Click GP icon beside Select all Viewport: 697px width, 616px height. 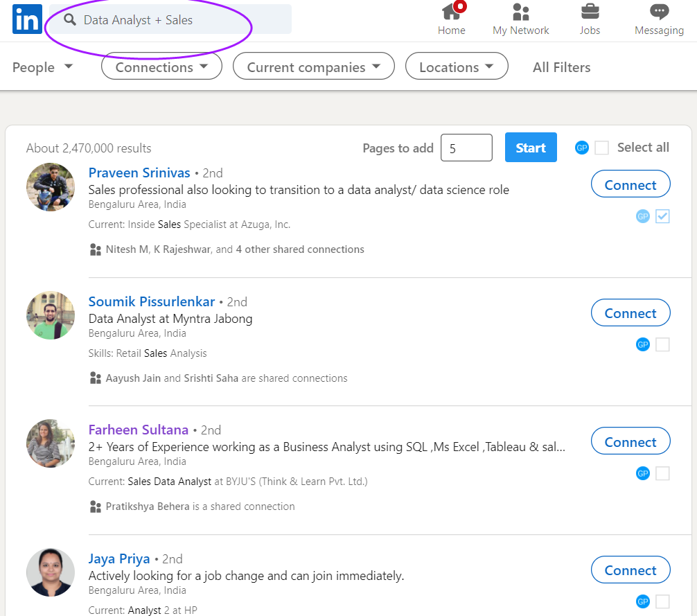pyautogui.click(x=581, y=148)
